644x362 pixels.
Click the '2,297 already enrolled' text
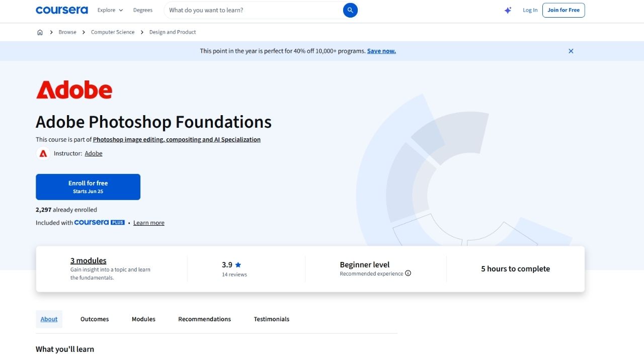(x=66, y=210)
